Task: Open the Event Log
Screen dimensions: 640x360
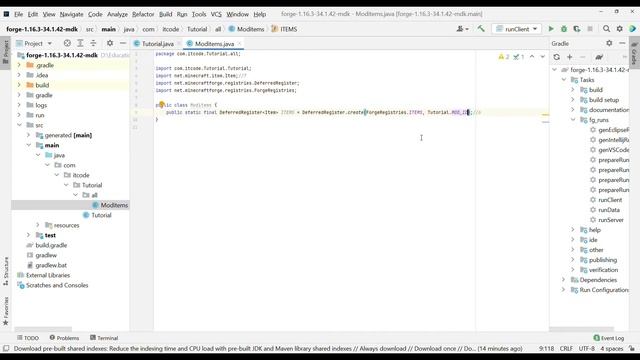Action: 609,338
